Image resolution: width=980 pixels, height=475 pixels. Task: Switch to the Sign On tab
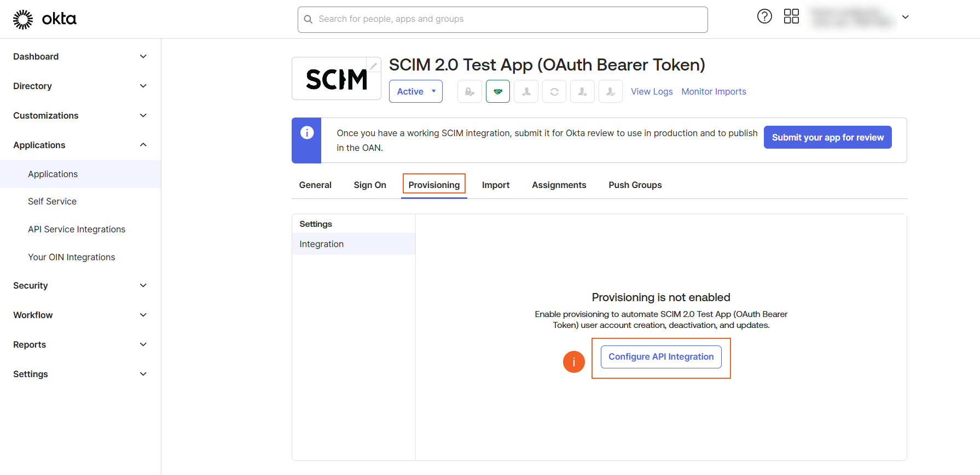coord(370,185)
